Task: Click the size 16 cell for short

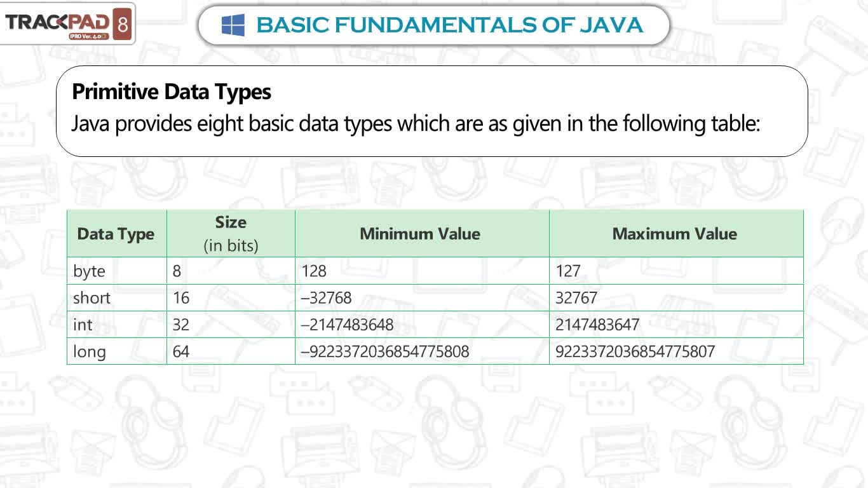Action: pyautogui.click(x=231, y=297)
